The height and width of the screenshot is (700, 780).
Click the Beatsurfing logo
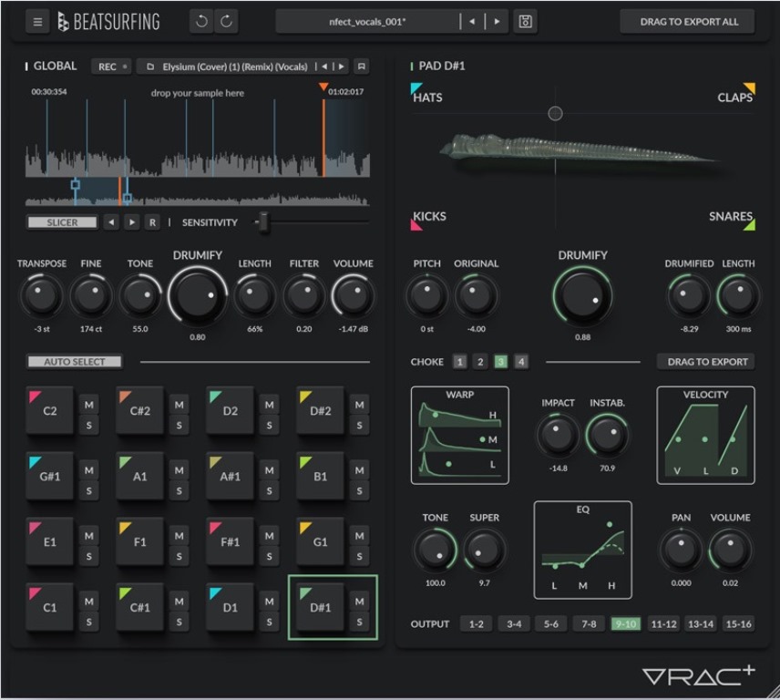click(x=108, y=22)
